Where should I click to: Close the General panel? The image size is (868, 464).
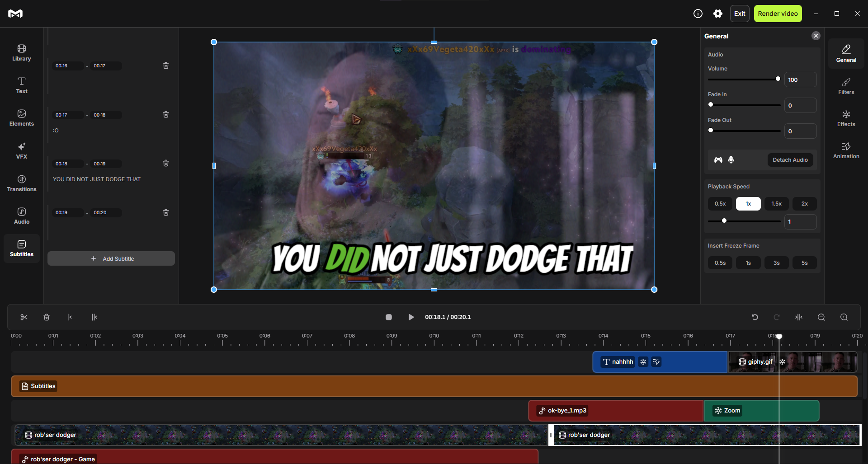(816, 36)
